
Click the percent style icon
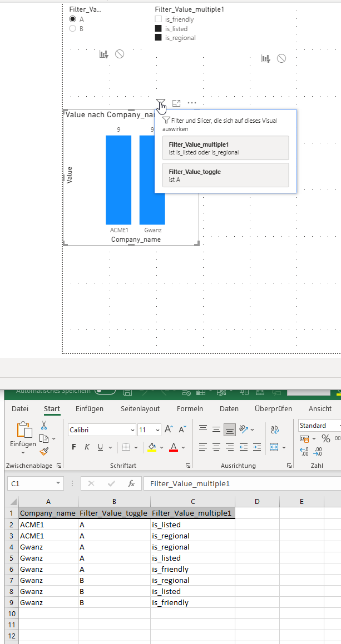click(x=326, y=438)
